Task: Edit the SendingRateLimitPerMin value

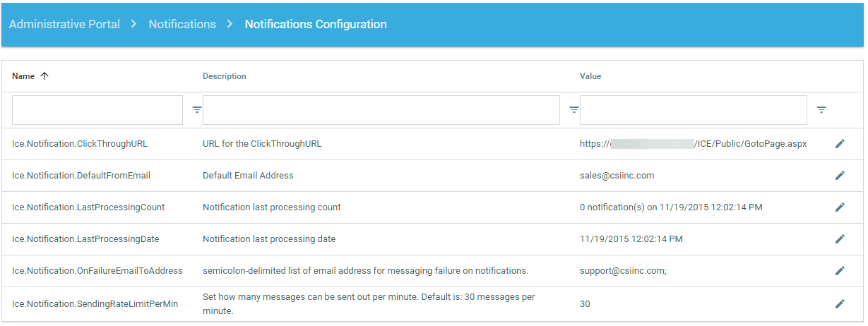Action: click(840, 304)
